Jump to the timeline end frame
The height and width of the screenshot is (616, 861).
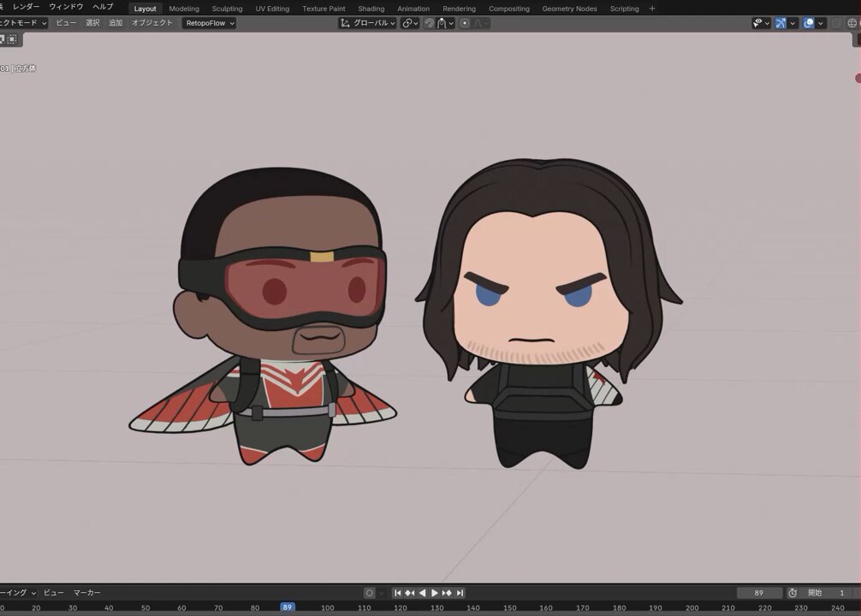[x=460, y=593]
